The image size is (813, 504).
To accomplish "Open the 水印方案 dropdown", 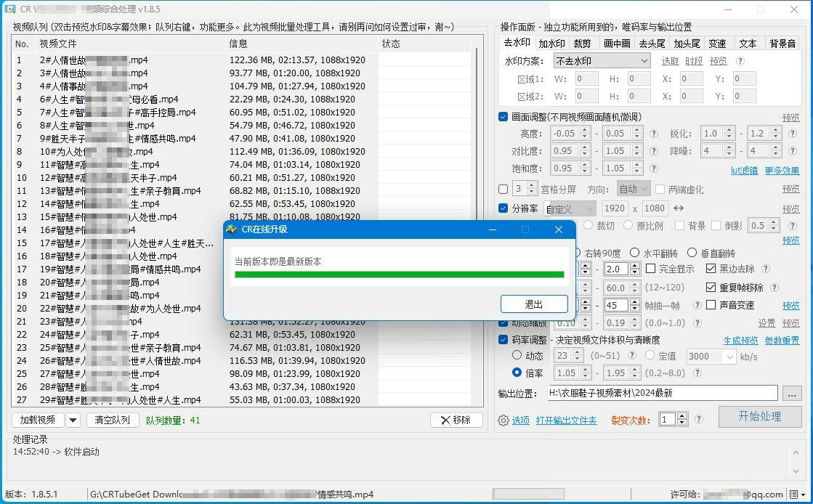I will click(602, 61).
